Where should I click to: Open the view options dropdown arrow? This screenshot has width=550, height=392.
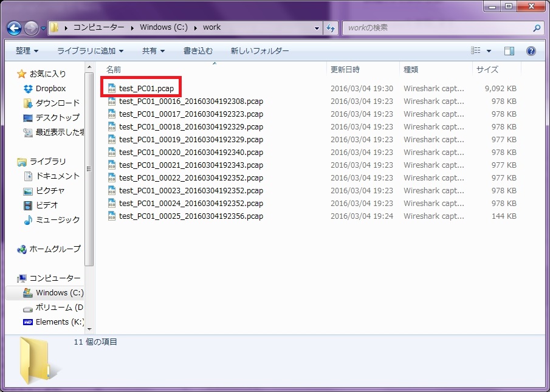489,51
